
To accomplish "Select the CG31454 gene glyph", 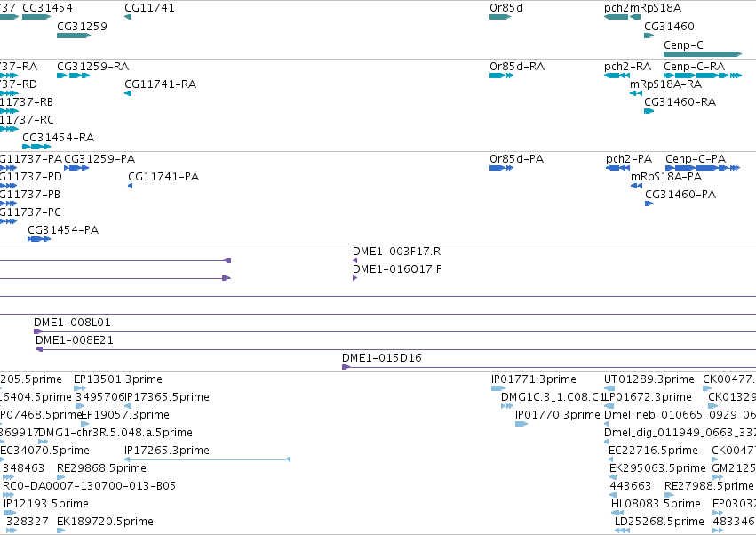I will point(36,17).
